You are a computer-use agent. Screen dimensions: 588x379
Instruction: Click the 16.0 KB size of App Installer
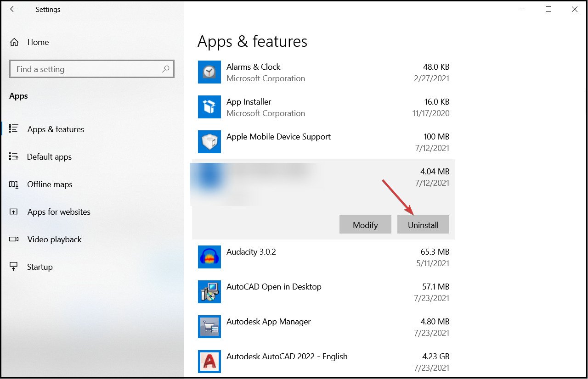pos(436,102)
